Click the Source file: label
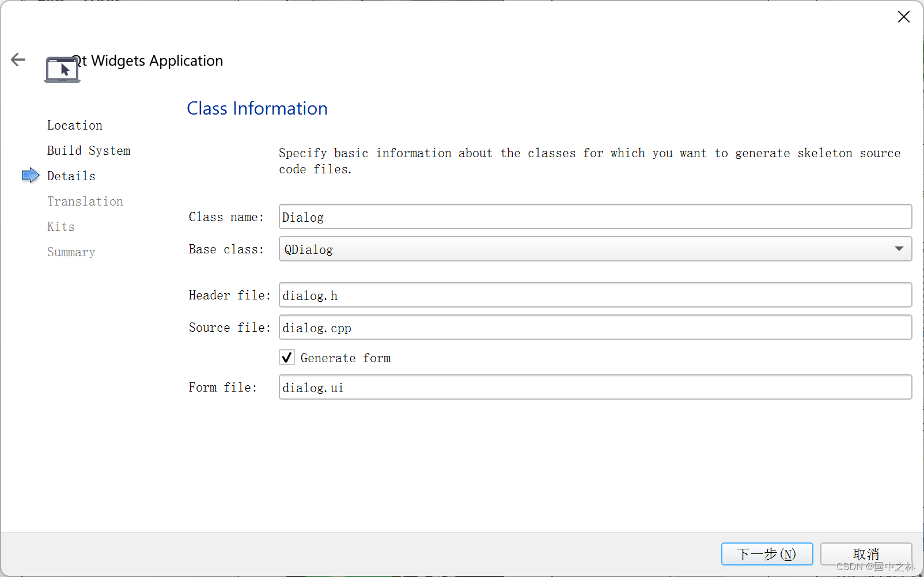This screenshot has width=924, height=577. pos(230,328)
